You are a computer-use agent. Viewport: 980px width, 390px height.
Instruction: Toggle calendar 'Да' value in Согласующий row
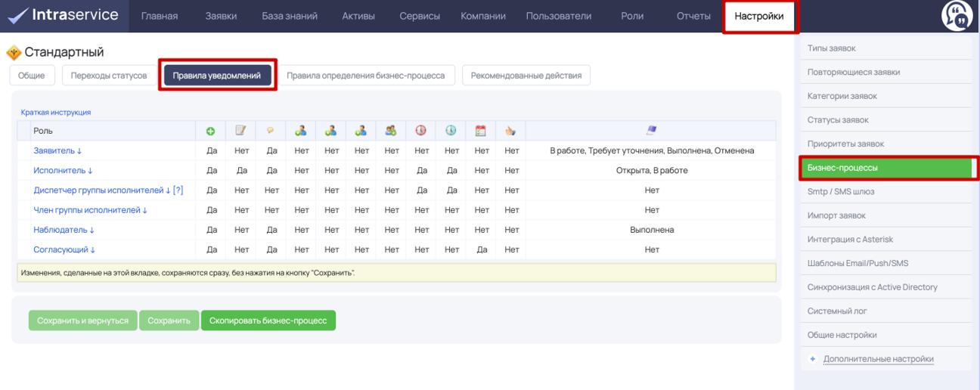pyautogui.click(x=482, y=249)
